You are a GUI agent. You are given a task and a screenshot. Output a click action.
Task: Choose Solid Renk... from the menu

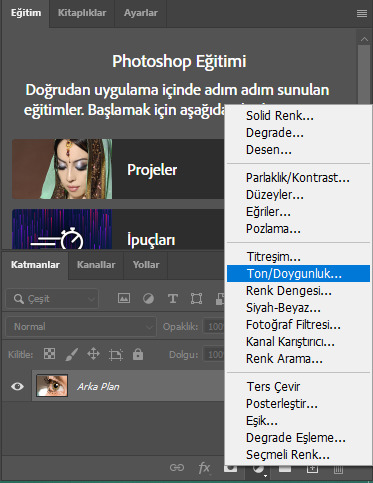coord(299,116)
